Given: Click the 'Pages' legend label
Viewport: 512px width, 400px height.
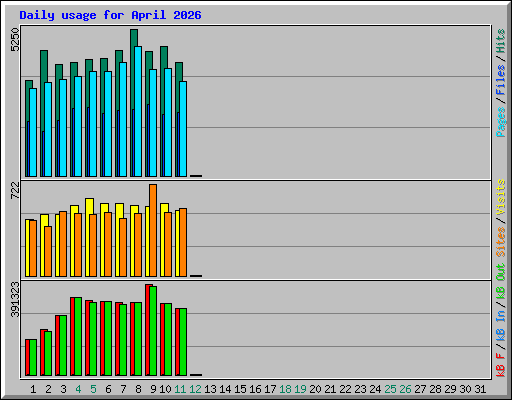Looking at the screenshot, I should tap(501, 122).
